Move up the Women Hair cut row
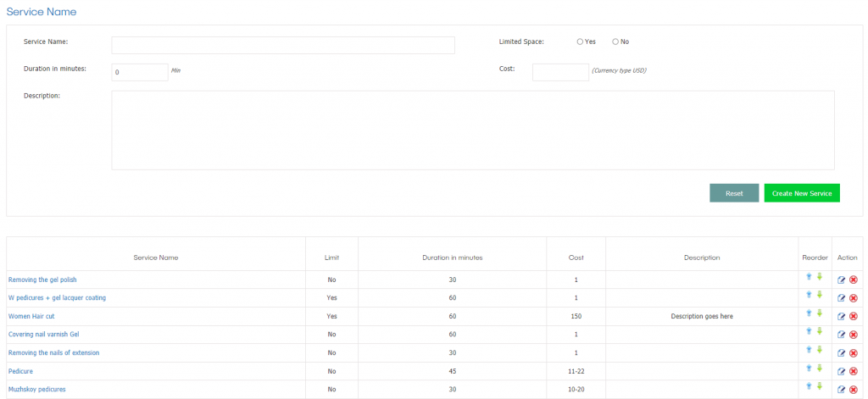This screenshot has height=399, width=868. [x=809, y=313]
